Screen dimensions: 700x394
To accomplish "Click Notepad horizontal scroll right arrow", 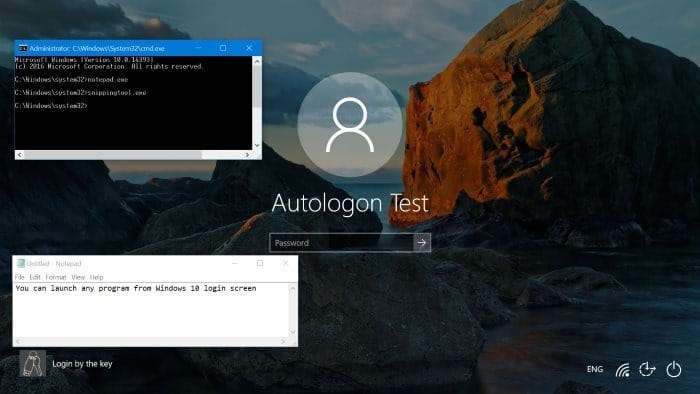I will (283, 342).
